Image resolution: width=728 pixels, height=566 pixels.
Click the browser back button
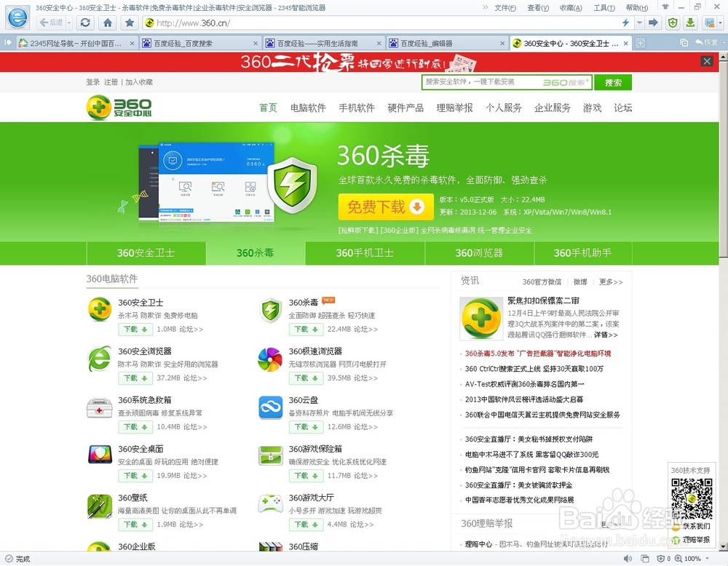click(51, 23)
